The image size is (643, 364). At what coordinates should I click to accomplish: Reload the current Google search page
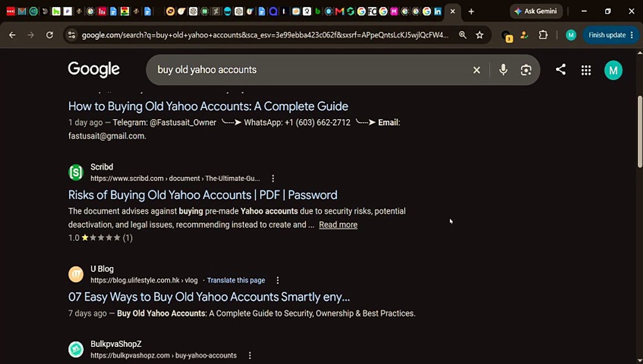point(50,35)
